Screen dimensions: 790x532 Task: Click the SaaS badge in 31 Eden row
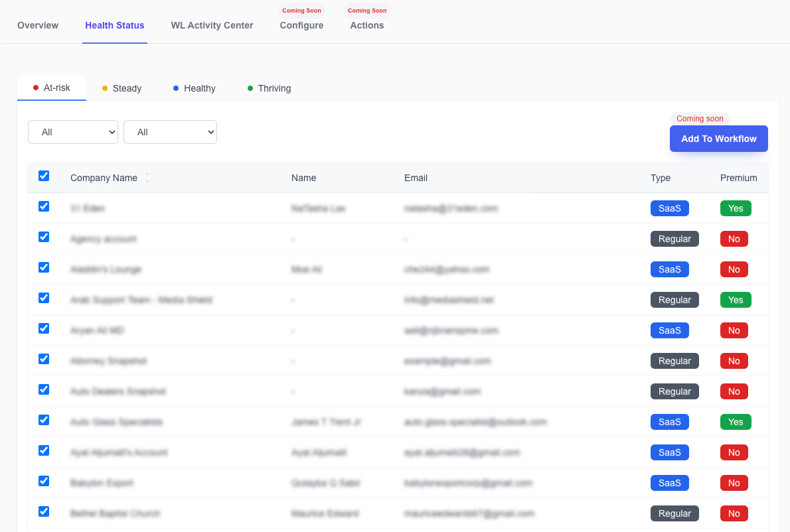670,208
